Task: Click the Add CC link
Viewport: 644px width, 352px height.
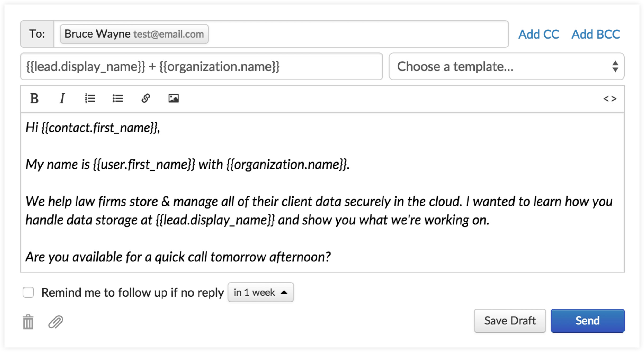Action: pos(539,34)
